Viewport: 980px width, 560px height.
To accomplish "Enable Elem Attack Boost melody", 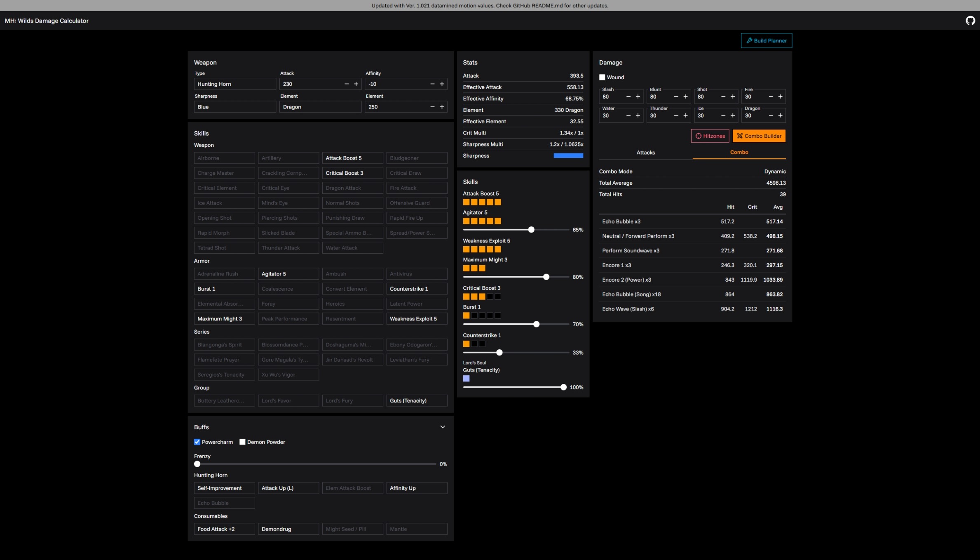I will point(353,488).
